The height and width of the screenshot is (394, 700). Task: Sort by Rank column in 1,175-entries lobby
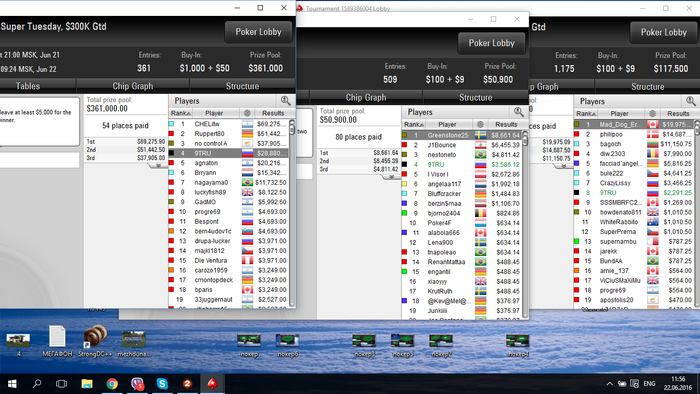[586, 114]
